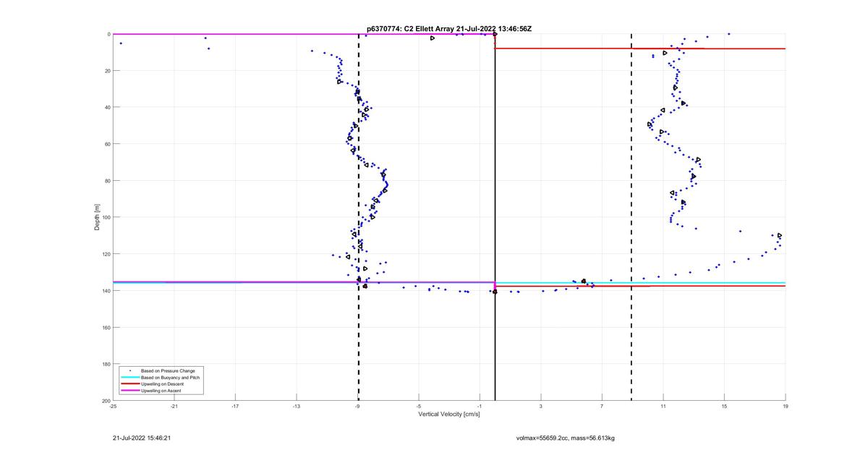Viewport: 868px width, 450px height.
Task: Click x-axis tick label "19"
Action: click(x=786, y=406)
